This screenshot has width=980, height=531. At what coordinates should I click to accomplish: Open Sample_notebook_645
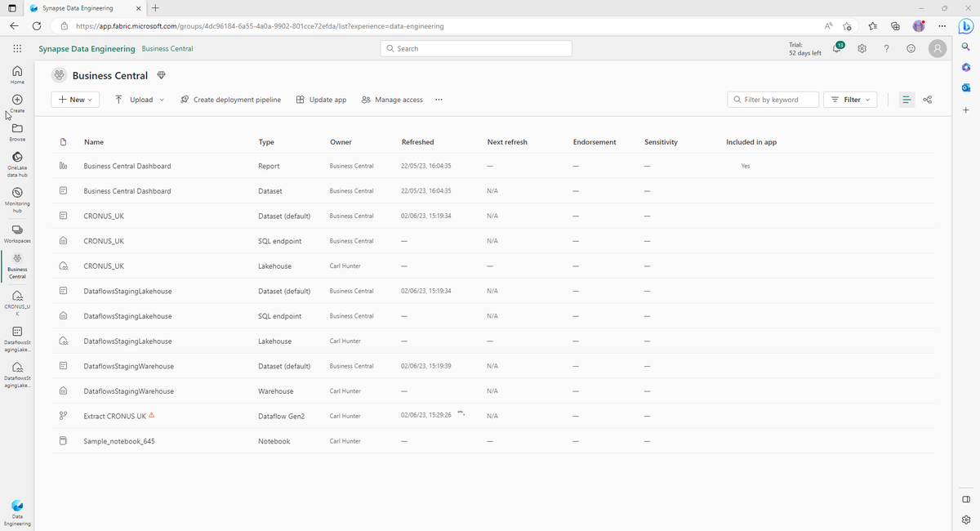tap(119, 441)
